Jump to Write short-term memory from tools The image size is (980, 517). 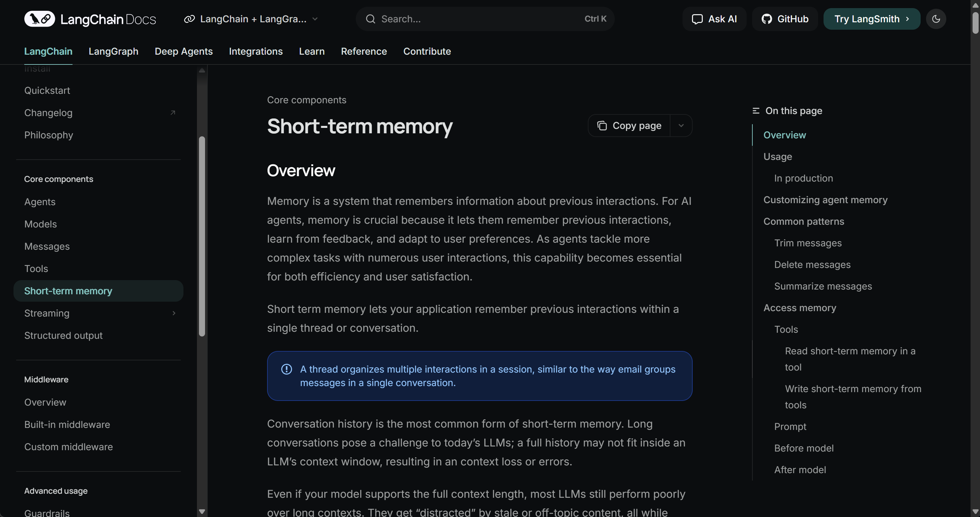click(x=853, y=397)
